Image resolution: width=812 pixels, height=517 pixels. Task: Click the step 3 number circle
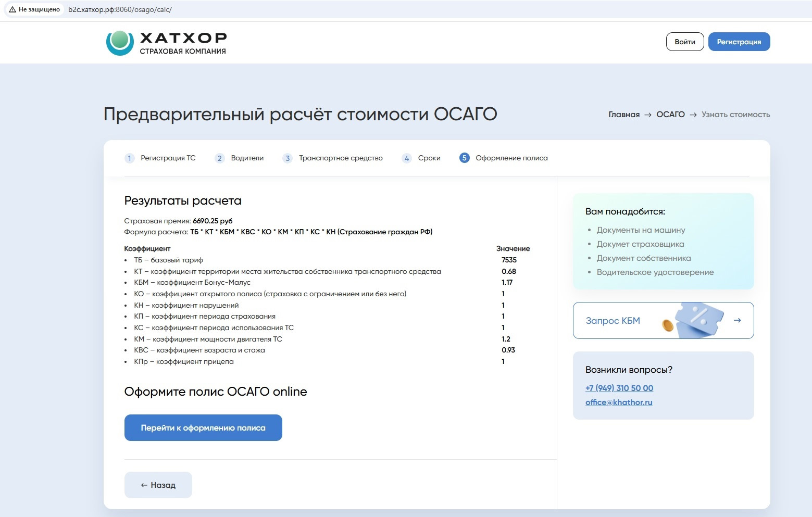(x=288, y=158)
